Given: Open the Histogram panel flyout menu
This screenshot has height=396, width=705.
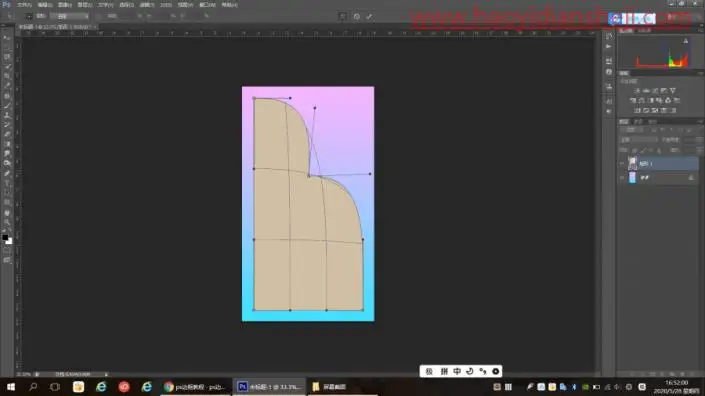Looking at the screenshot, I should point(701,31).
